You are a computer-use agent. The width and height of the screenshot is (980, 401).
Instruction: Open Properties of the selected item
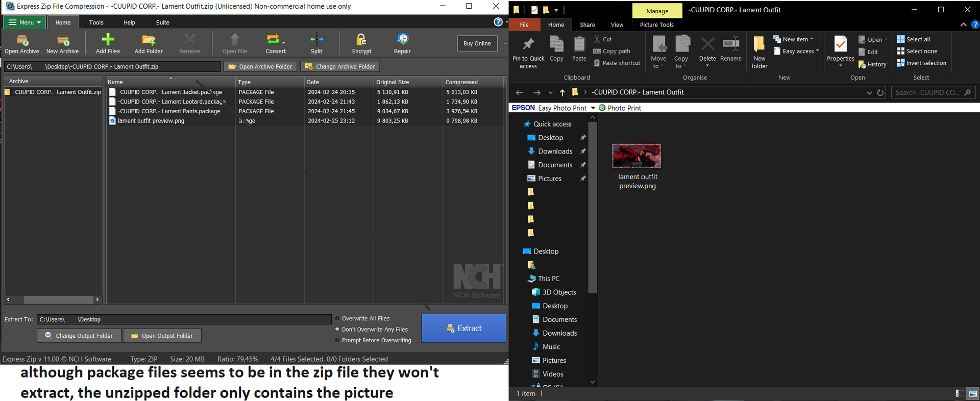pyautogui.click(x=841, y=51)
